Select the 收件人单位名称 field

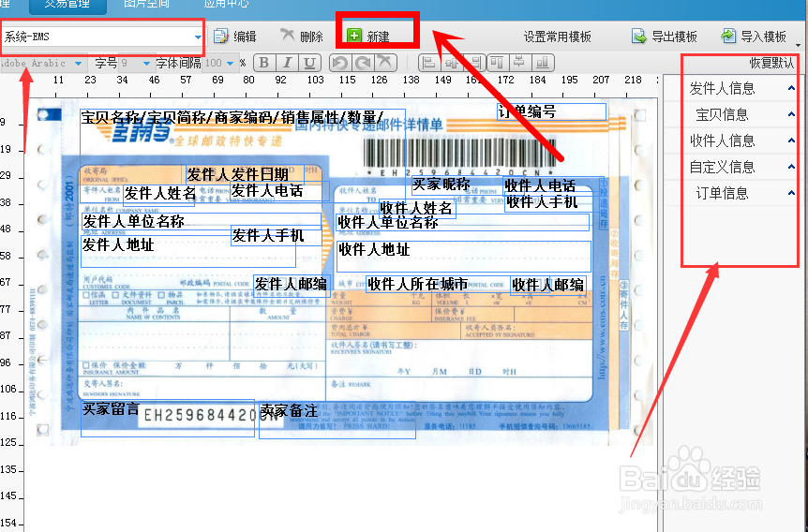pyautogui.click(x=462, y=223)
